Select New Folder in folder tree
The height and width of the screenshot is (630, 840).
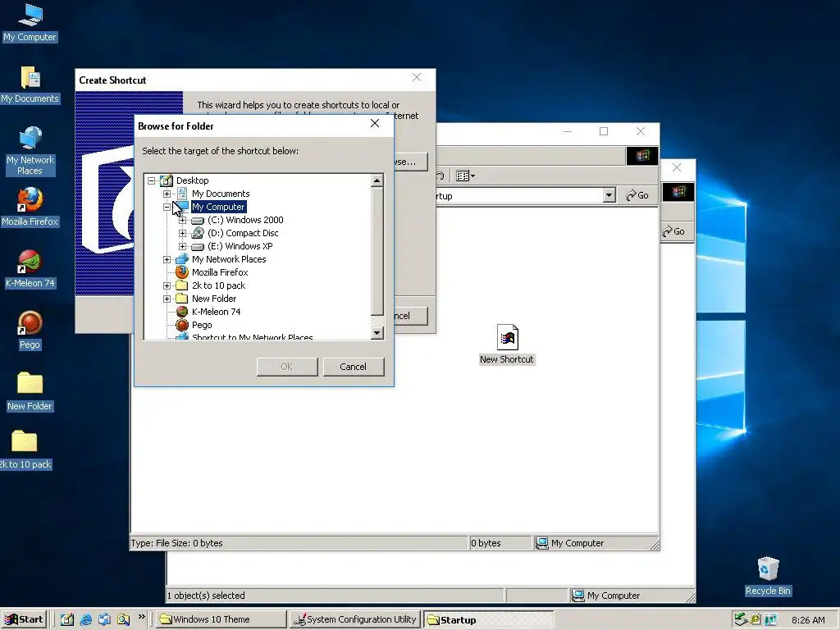214,299
